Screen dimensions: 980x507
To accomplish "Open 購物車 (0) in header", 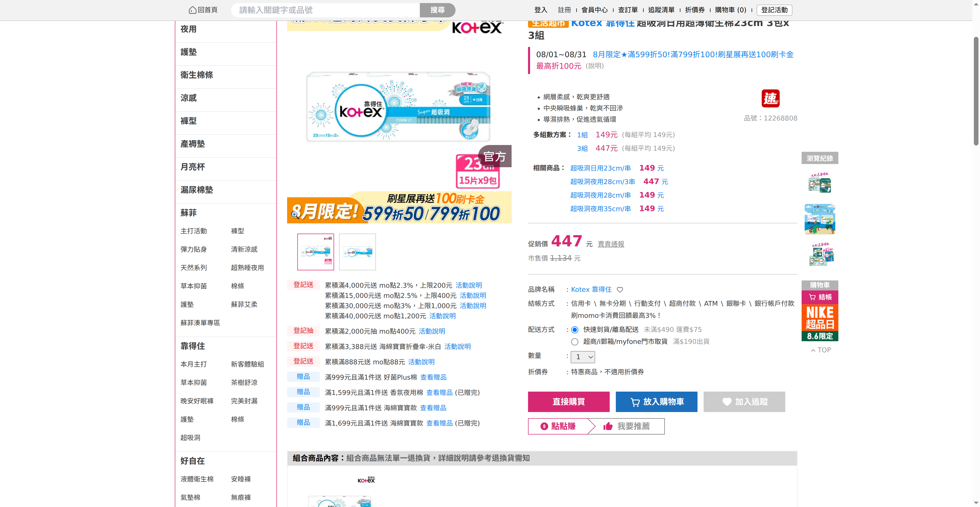I will pos(731,10).
